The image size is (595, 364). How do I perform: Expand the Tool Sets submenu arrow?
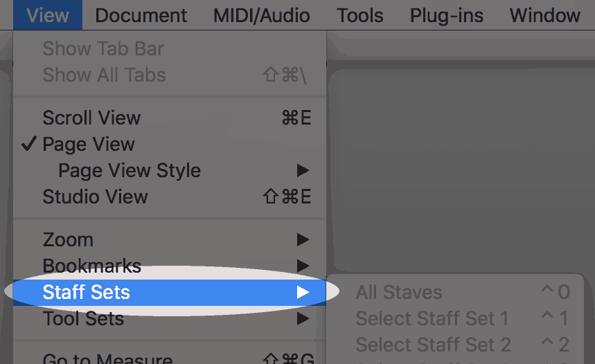pyautogui.click(x=303, y=318)
